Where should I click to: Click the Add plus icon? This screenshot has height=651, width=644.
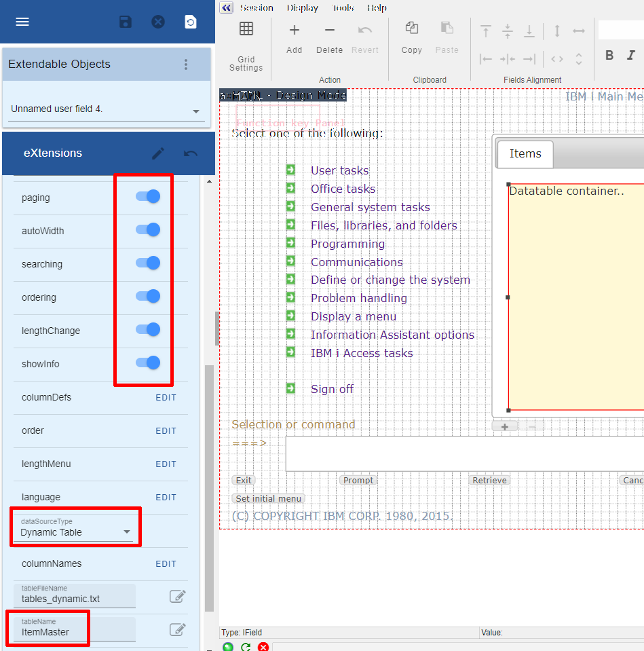295,30
